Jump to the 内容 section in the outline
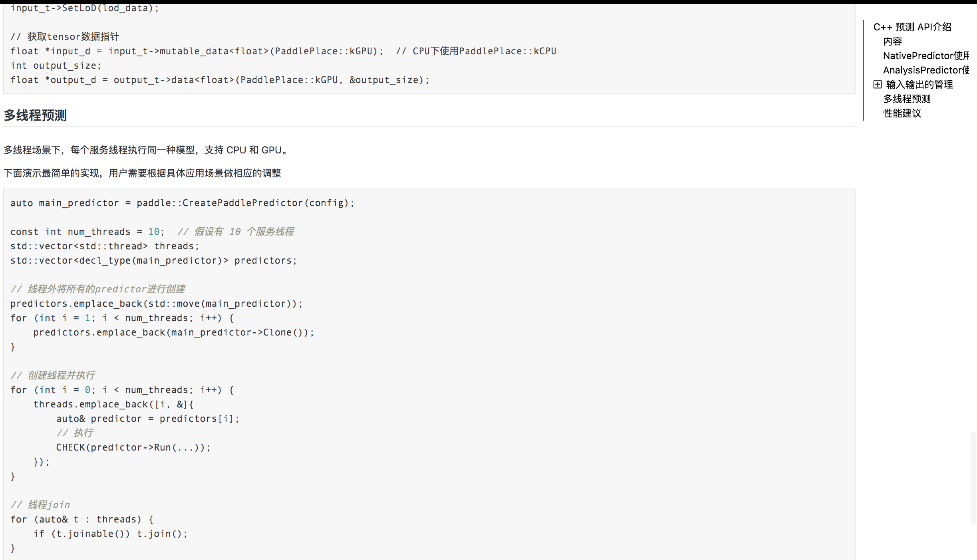Viewport: 977px width, 560px height. tap(892, 41)
